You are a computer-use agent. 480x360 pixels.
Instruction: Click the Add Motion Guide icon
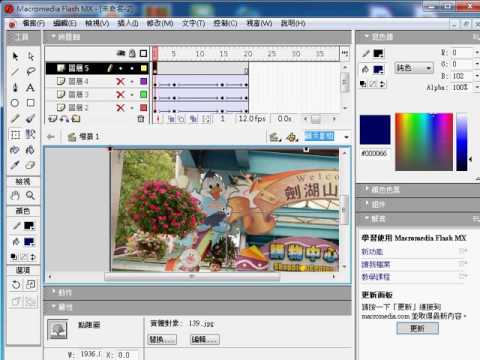[x=65, y=119]
